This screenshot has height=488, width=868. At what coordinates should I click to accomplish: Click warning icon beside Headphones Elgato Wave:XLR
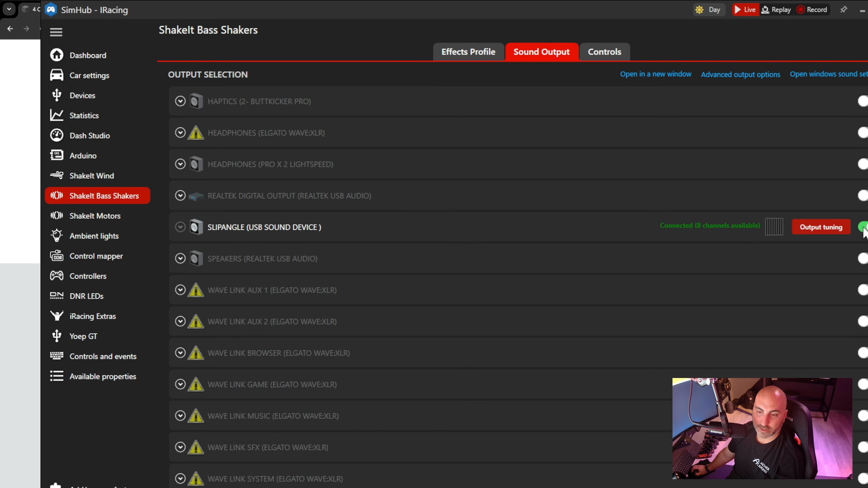click(196, 133)
